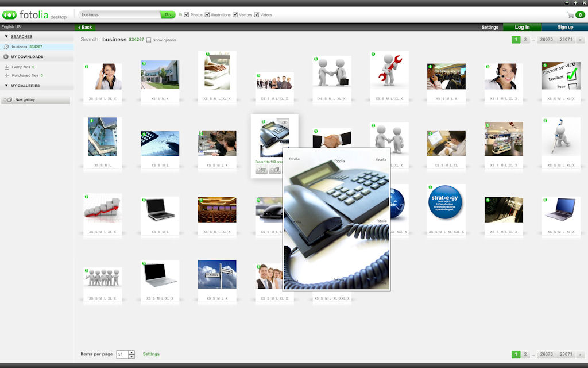Click the magnifier icon beside business search
The image size is (588, 368).
[x=6, y=47]
